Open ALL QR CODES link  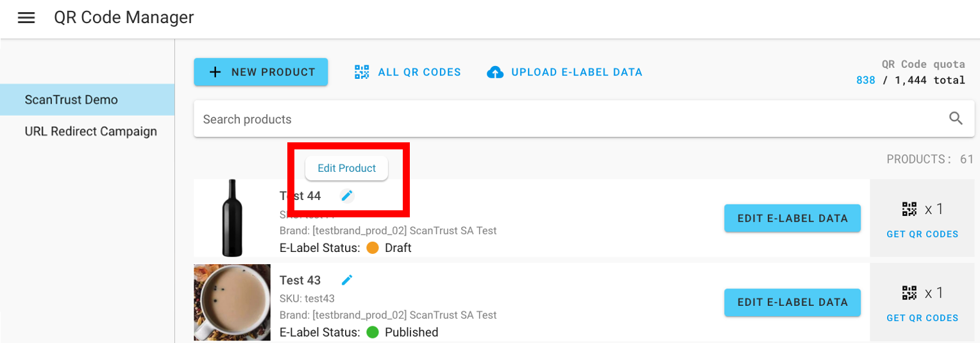click(x=408, y=72)
